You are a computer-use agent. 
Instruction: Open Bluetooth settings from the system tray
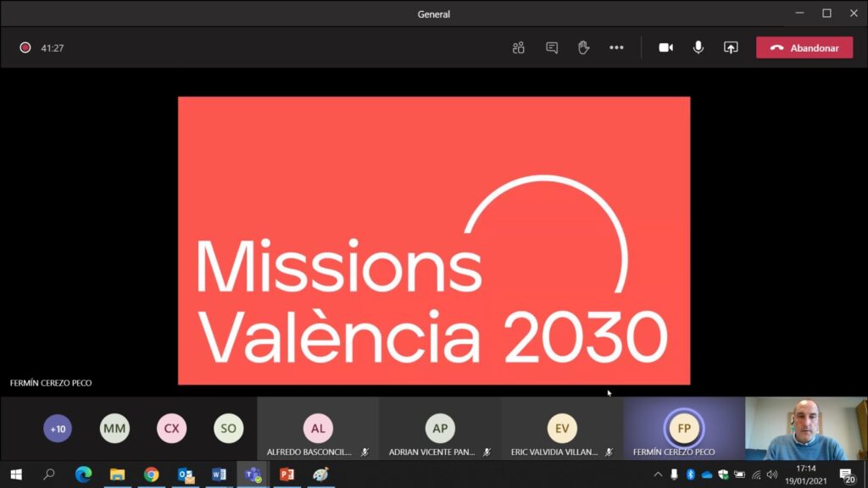[690, 474]
